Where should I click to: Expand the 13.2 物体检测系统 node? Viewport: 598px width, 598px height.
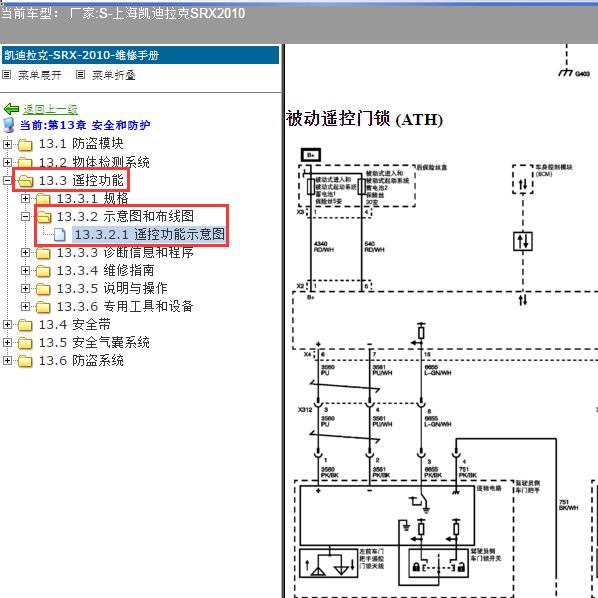coord(7,162)
